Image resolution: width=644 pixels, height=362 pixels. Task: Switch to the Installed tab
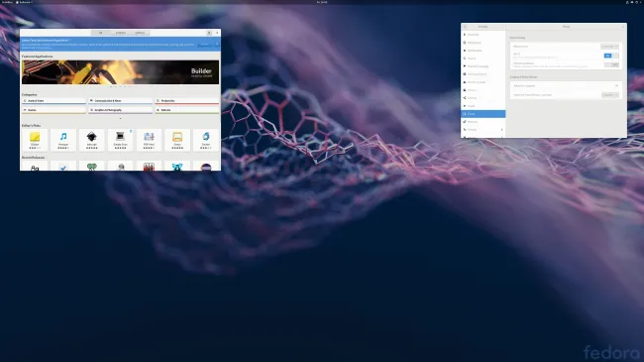pos(120,33)
